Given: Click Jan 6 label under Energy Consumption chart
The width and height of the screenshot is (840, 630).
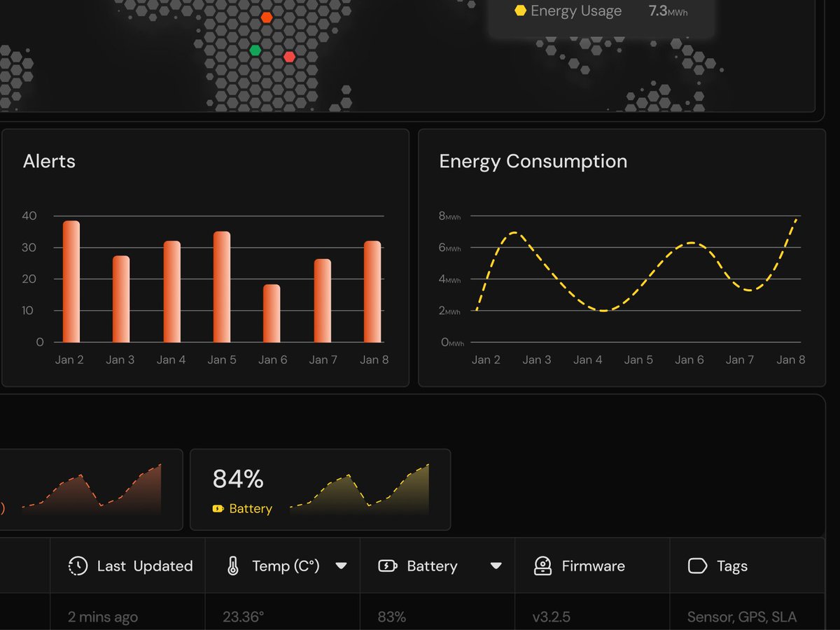Looking at the screenshot, I should pyautogui.click(x=689, y=360).
